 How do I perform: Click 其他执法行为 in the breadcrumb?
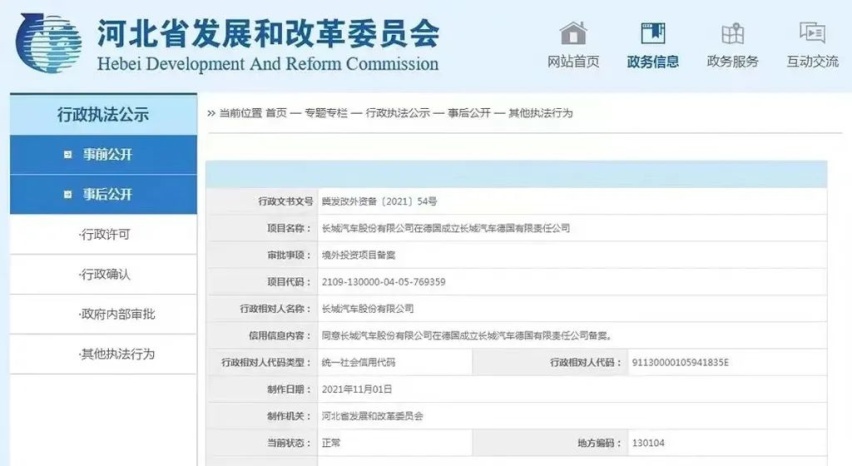coord(541,113)
